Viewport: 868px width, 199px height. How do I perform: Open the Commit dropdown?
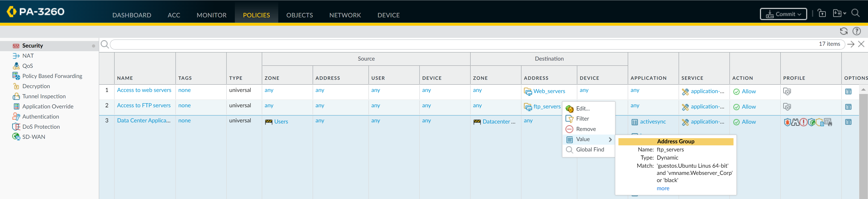(x=783, y=14)
